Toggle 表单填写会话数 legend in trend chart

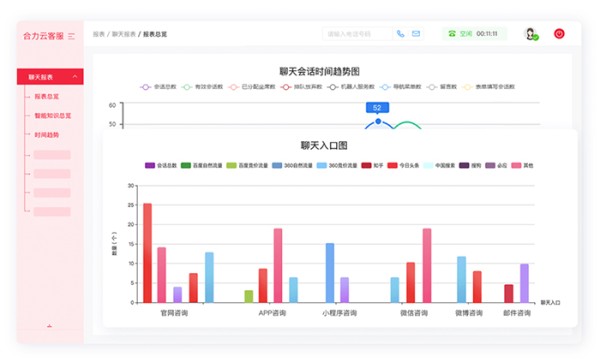489,87
